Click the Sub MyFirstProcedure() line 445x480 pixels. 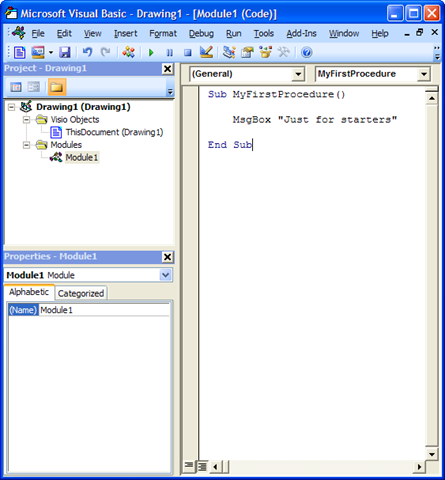pyautogui.click(x=276, y=94)
